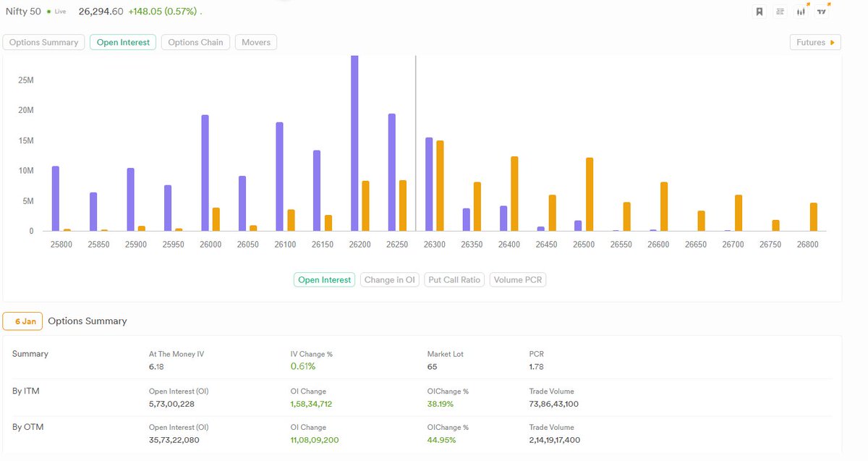868x461 pixels.
Task: Select the top Open Interest tab
Action: [123, 43]
